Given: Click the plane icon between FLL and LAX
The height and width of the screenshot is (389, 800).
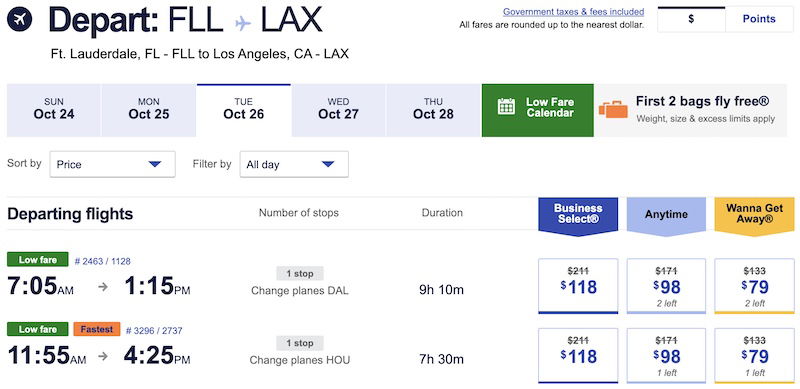Looking at the screenshot, I should (x=242, y=23).
